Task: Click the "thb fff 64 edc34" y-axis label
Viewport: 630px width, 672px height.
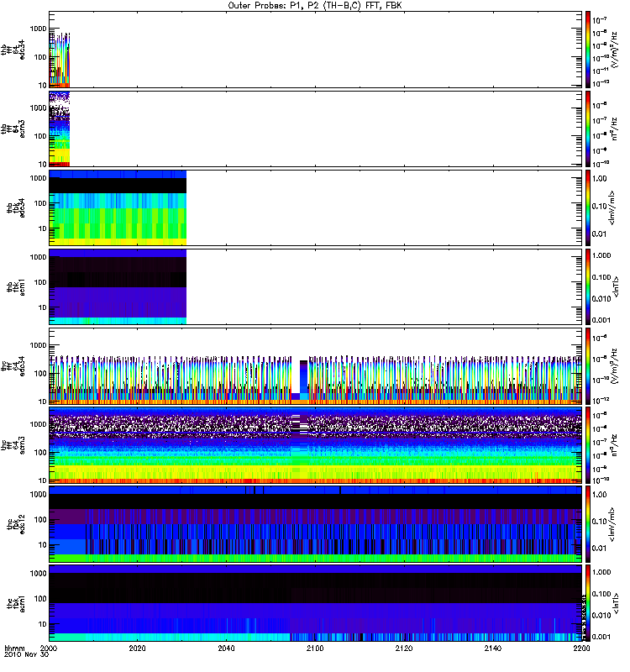Action: point(13,50)
